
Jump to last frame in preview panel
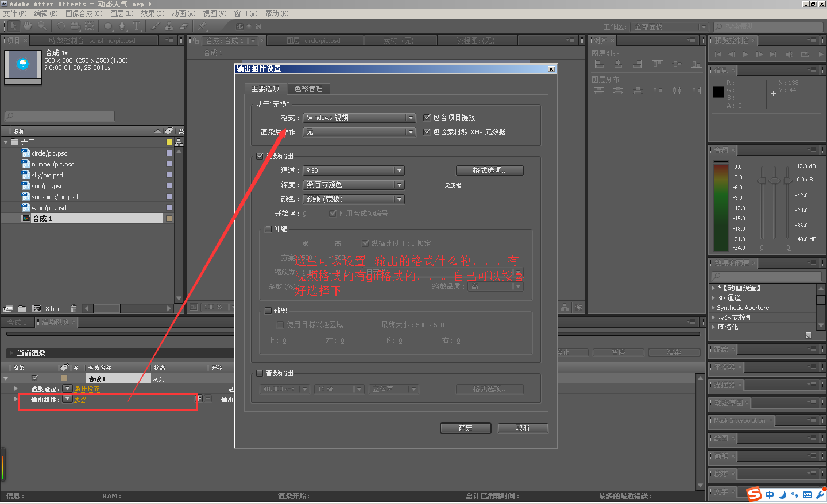pyautogui.click(x=774, y=55)
